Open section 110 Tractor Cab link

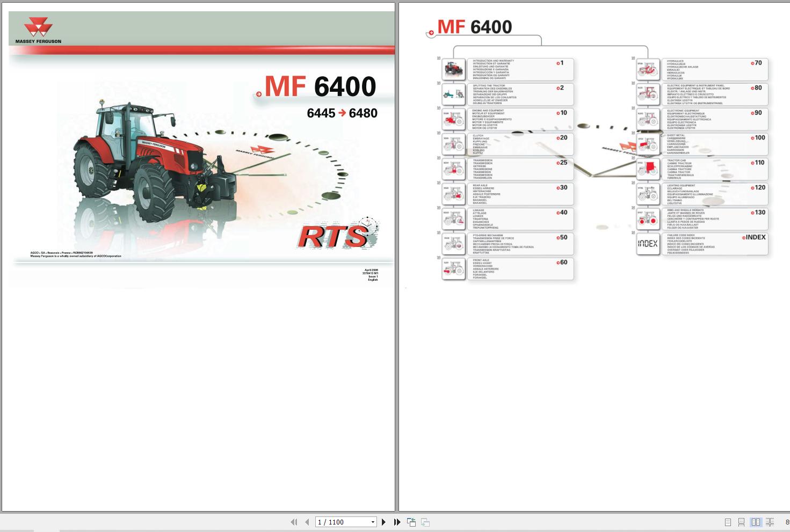coord(715,169)
